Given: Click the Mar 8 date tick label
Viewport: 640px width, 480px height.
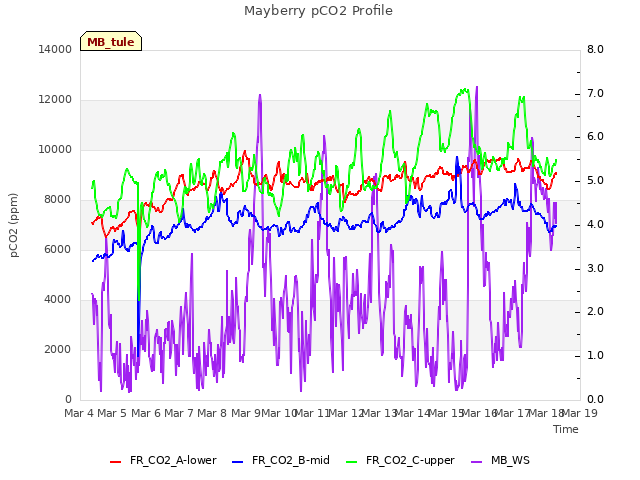Looking at the screenshot, I should point(212,413).
